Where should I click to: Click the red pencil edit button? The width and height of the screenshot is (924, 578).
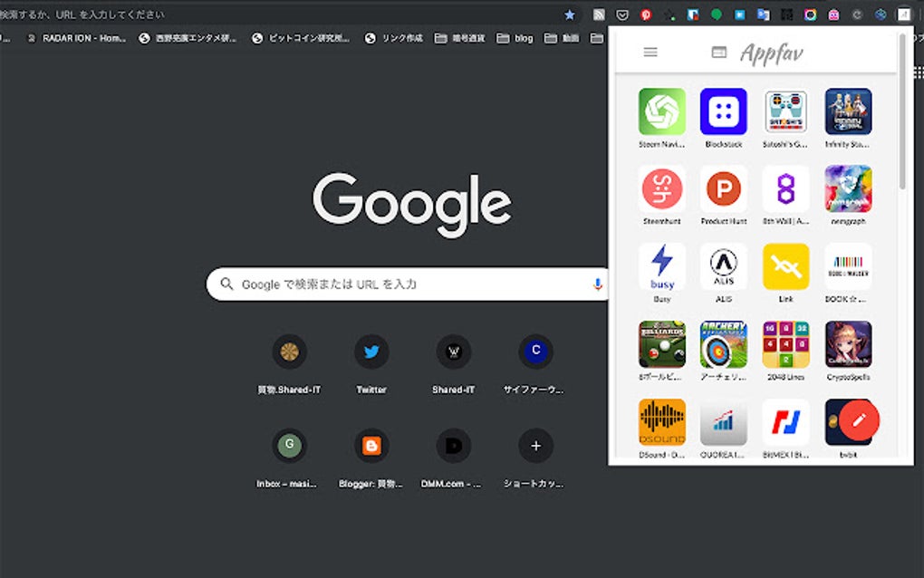point(859,420)
